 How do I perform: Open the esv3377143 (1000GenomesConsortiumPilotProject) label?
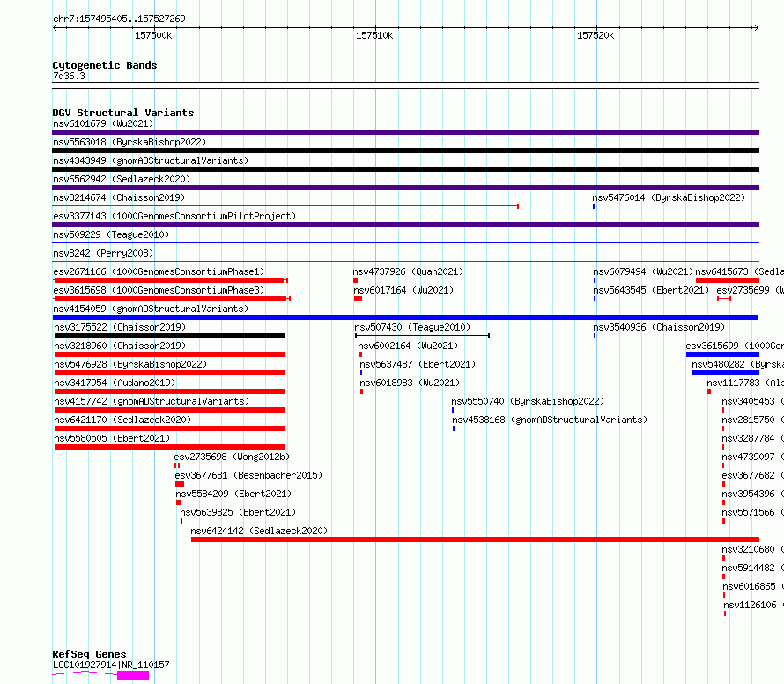pos(174,216)
